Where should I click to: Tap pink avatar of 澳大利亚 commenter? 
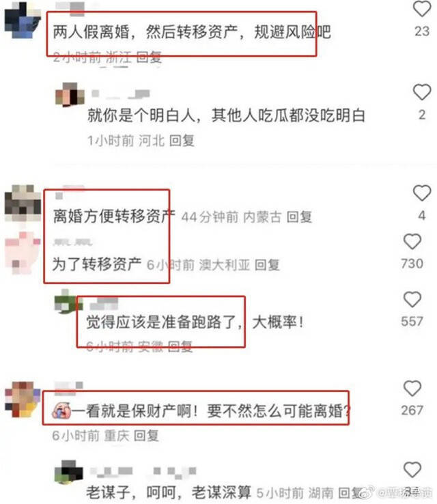click(x=23, y=253)
